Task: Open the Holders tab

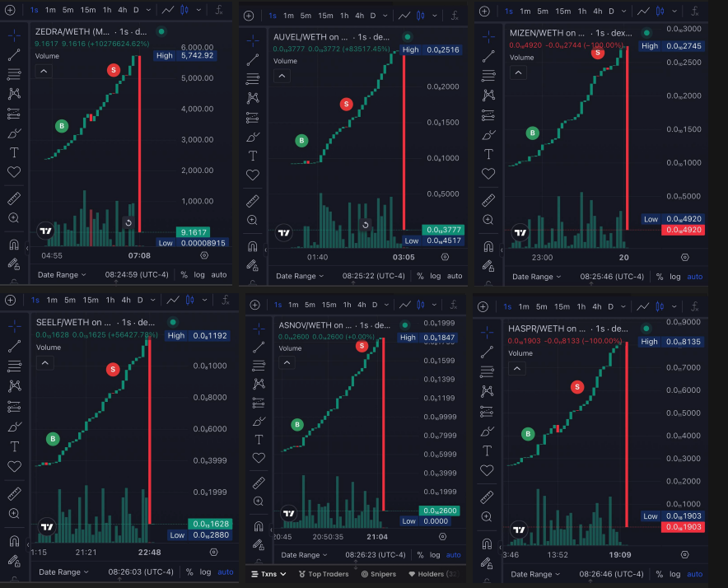Action: (x=430, y=573)
